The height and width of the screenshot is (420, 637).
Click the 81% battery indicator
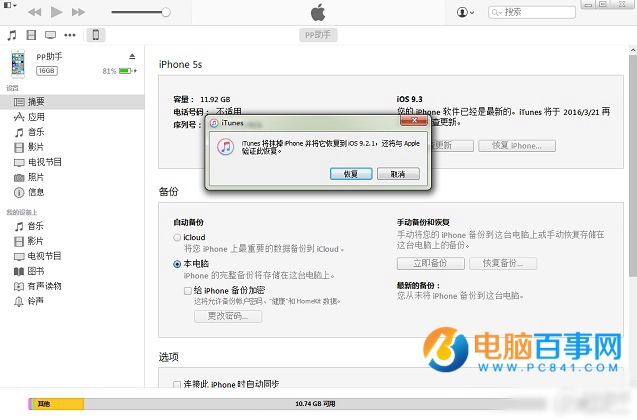(x=119, y=71)
